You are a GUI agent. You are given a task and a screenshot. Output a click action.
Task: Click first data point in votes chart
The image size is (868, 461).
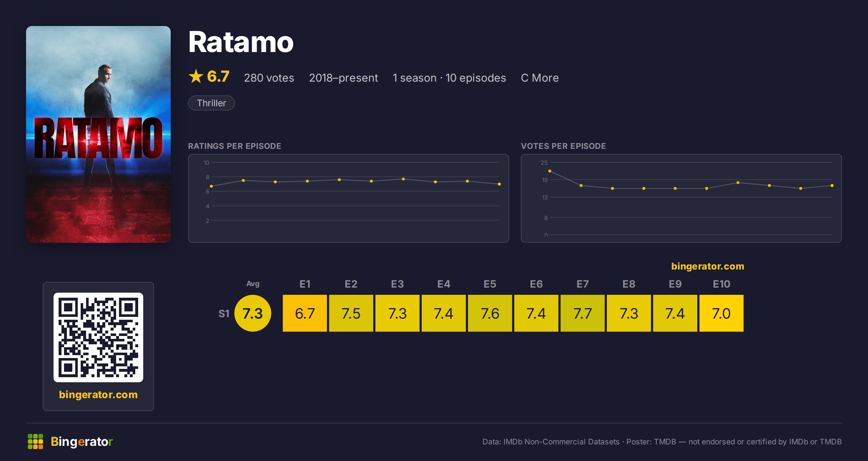pyautogui.click(x=550, y=171)
